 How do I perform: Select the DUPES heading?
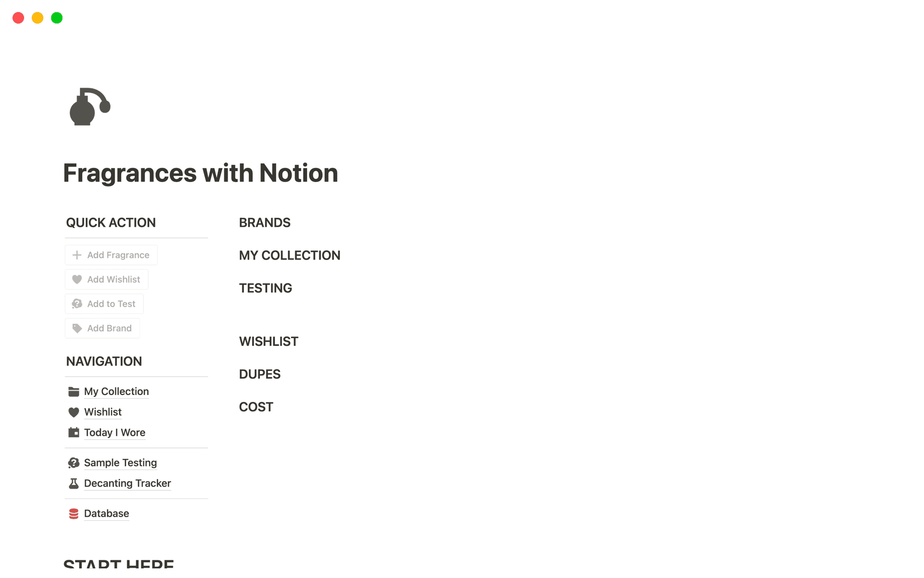pyautogui.click(x=259, y=374)
